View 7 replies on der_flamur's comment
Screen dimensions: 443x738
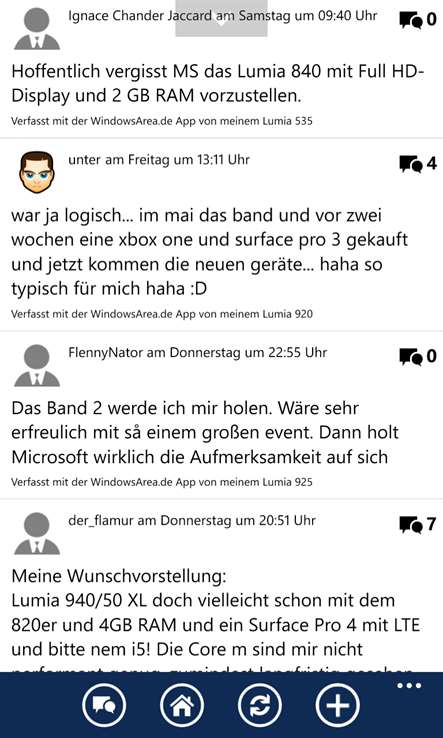418,525
